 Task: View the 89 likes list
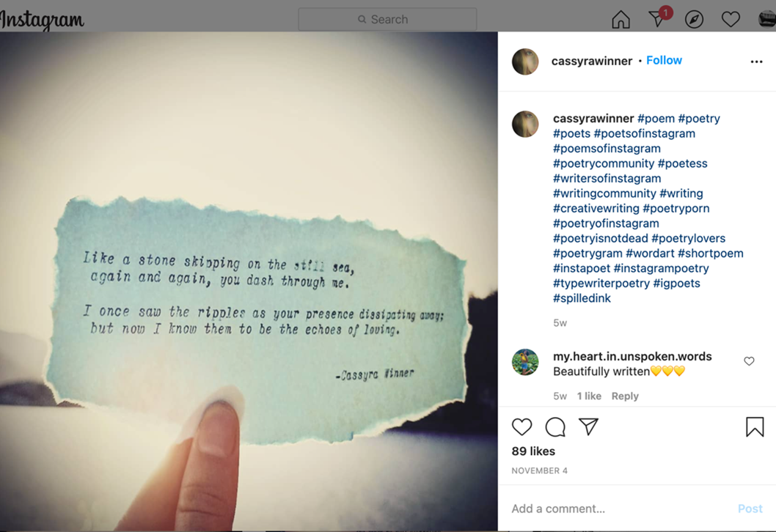(533, 451)
